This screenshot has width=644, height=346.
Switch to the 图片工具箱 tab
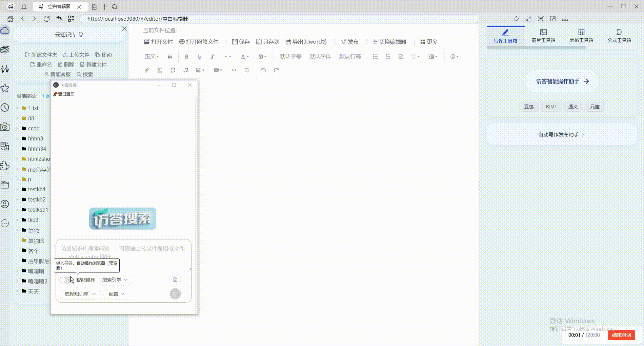[543, 36]
